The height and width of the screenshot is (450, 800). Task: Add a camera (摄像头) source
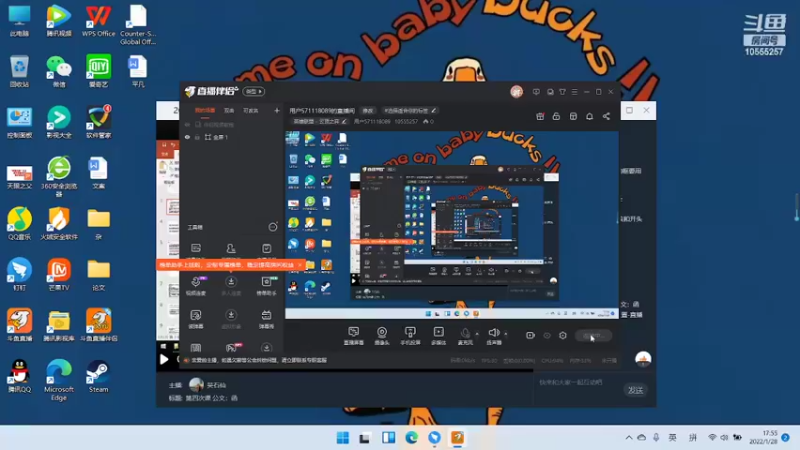coord(382,336)
